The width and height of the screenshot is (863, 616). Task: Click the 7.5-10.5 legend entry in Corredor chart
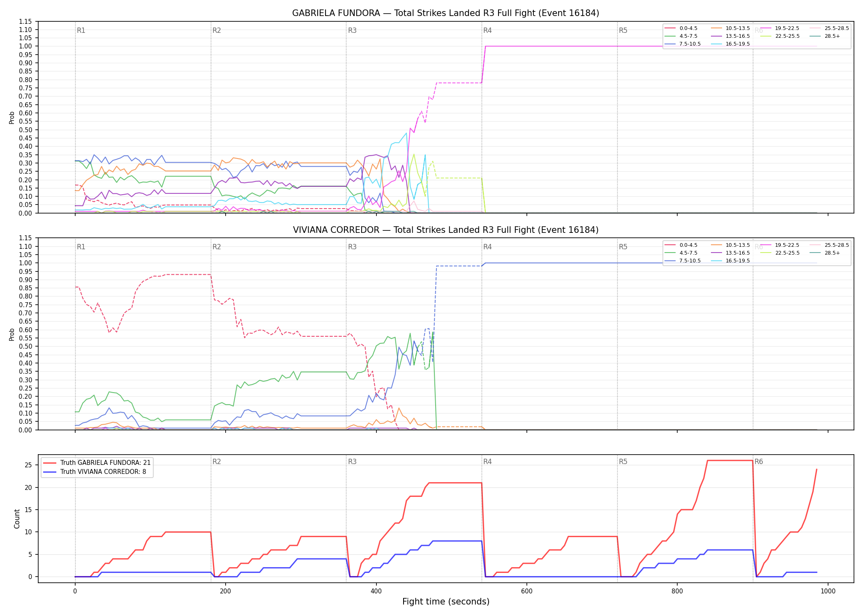(x=683, y=261)
